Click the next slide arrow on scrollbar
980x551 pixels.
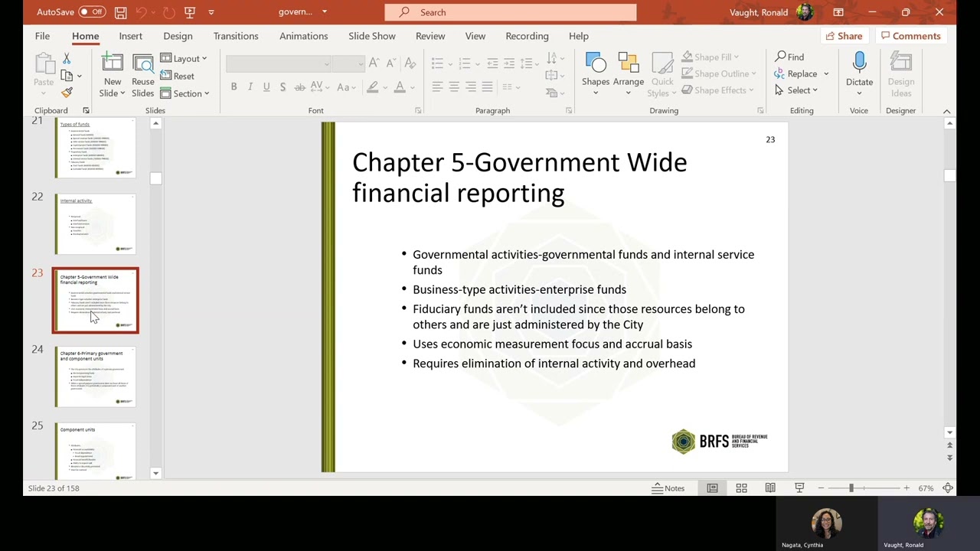tap(949, 458)
